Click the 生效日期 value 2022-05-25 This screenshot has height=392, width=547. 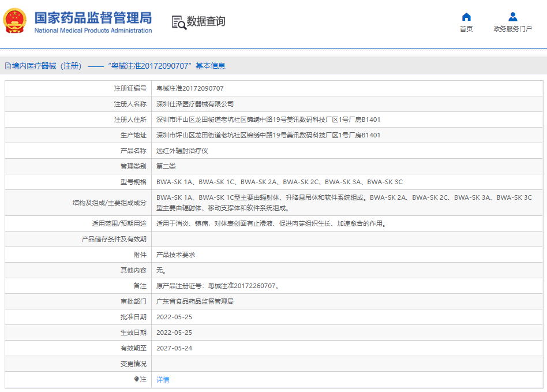click(174, 333)
